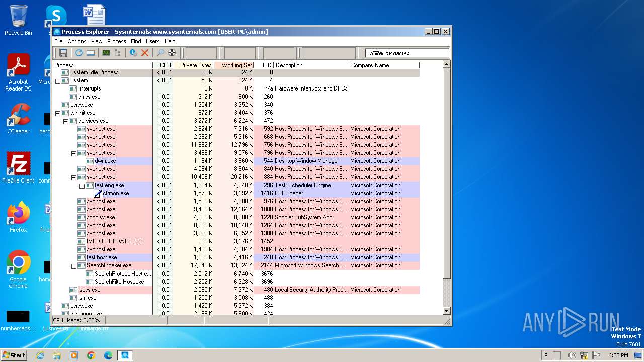Viewport: 644px width, 362px height.
Task: Click the Save toolbar icon
Action: (x=63, y=53)
